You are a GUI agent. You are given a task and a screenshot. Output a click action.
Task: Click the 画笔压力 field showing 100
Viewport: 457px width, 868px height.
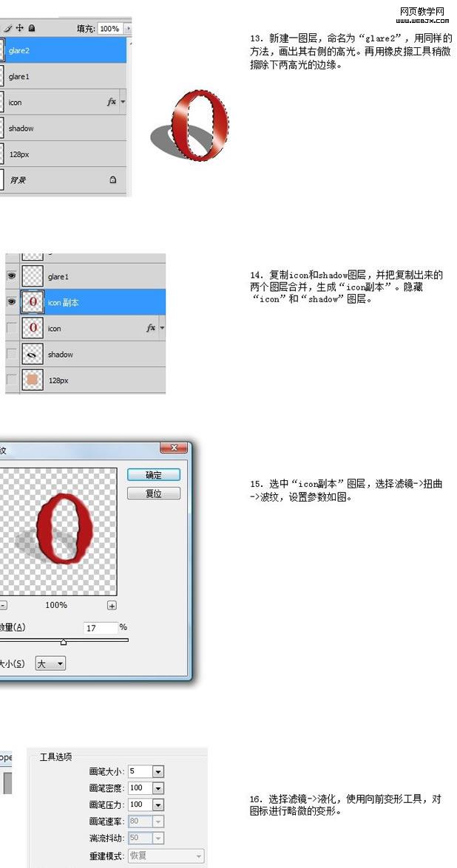tap(140, 804)
